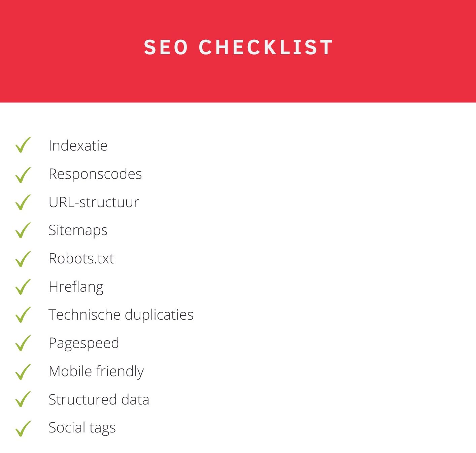Toggle the Mobile friendly checkmark

[23, 372]
